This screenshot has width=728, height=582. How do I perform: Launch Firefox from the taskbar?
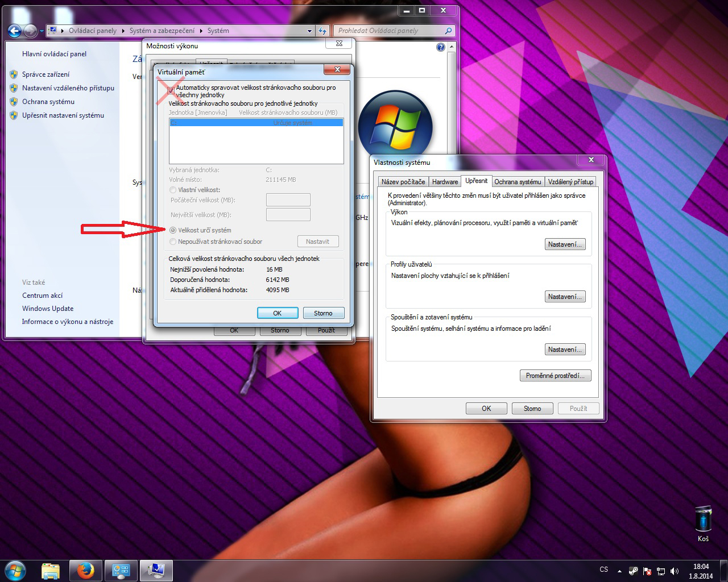click(85, 570)
